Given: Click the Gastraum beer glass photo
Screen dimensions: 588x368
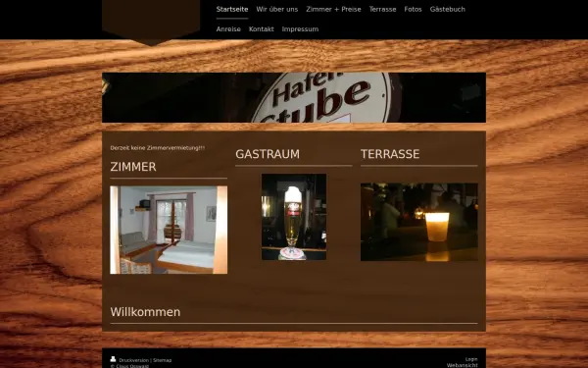Looking at the screenshot, I should (294, 217).
